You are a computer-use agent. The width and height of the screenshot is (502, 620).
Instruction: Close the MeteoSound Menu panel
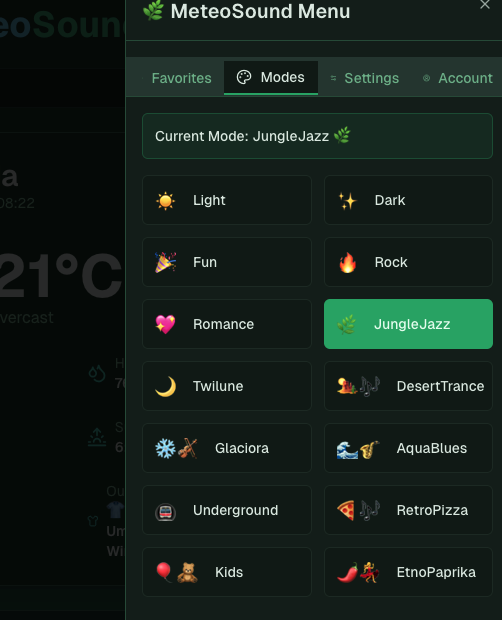click(x=485, y=5)
